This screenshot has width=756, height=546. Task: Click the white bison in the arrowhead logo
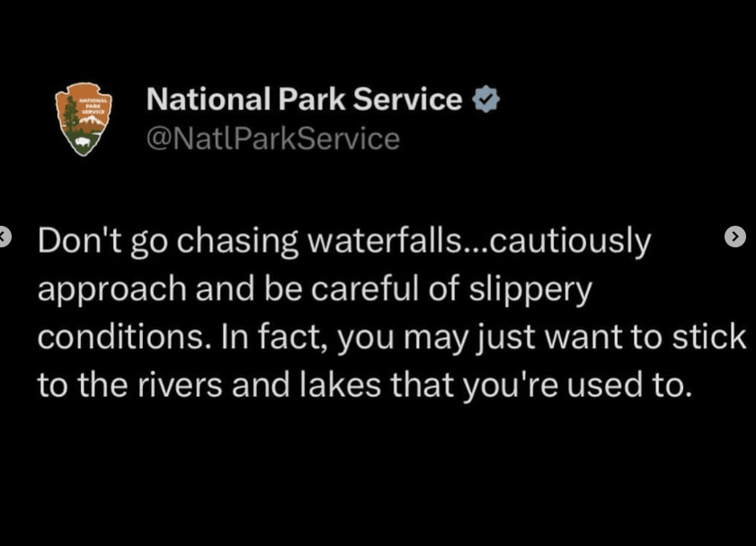tap(82, 141)
